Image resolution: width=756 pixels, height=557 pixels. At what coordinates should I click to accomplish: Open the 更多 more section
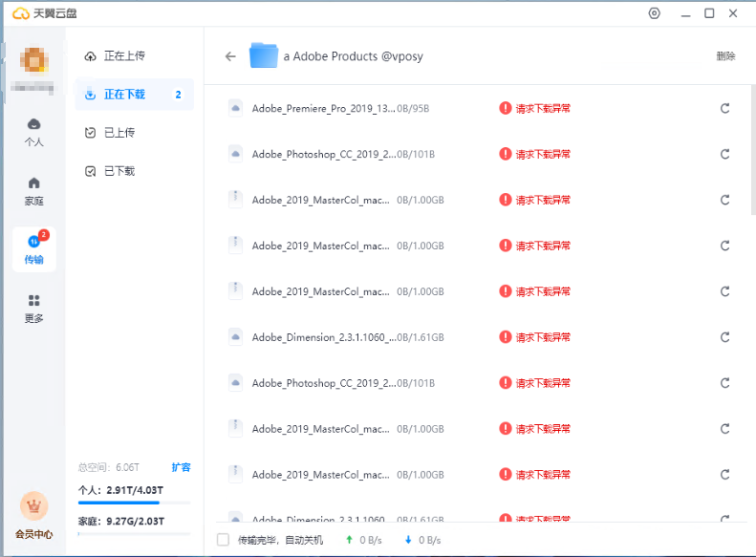click(x=33, y=309)
